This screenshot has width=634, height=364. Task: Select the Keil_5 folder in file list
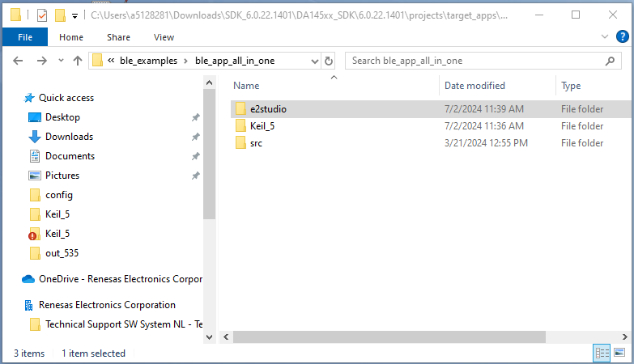(262, 126)
